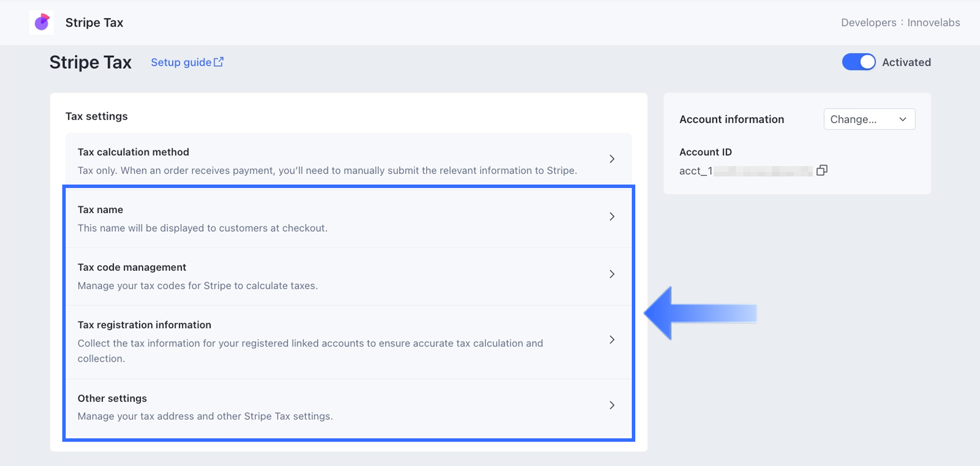Viewport: 980px width, 466px height.
Task: Toggle the Activated switch off
Action: (858, 62)
